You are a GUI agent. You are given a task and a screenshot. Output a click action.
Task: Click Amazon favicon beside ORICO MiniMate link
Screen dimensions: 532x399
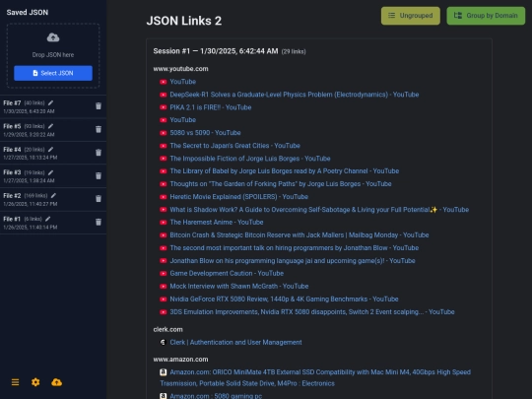(x=164, y=372)
